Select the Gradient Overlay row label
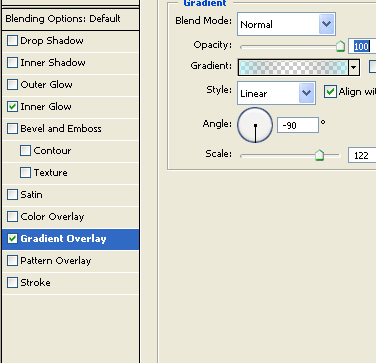The height and width of the screenshot is (363, 376). pos(63,239)
